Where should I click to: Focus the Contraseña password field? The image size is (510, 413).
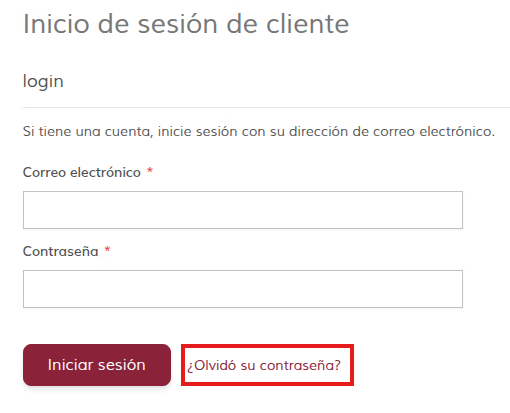(243, 289)
